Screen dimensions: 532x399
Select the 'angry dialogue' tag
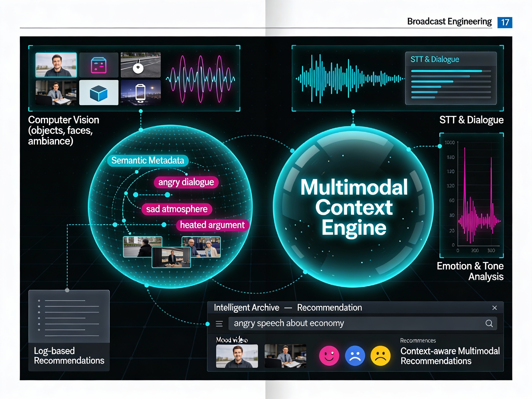tap(186, 182)
